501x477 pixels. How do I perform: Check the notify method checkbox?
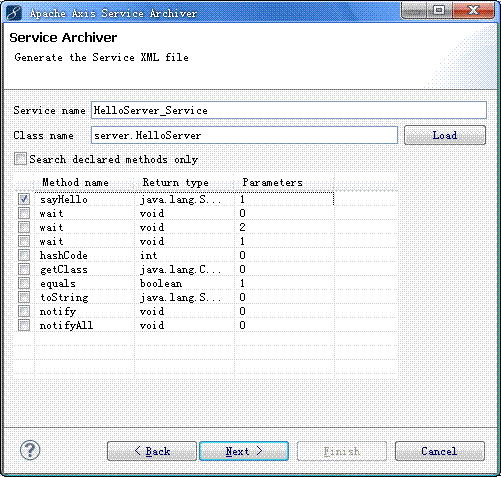pos(24,311)
